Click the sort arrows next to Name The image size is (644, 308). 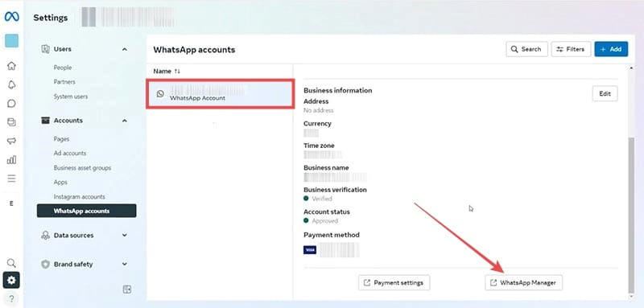[x=177, y=72]
